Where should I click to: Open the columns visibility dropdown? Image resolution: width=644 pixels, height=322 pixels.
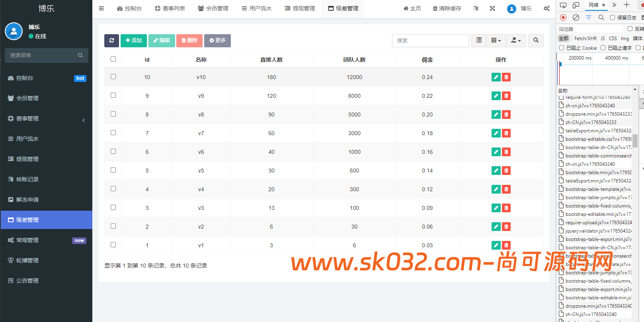496,41
